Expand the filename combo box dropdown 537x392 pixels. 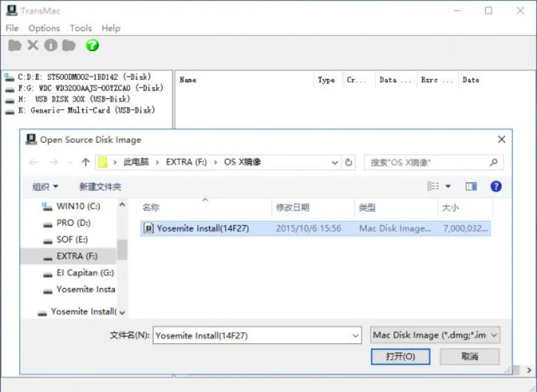point(356,336)
